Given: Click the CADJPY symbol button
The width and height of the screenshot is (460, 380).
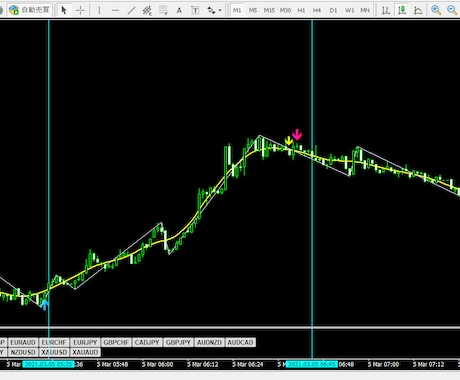Looking at the screenshot, I should click(x=147, y=342).
